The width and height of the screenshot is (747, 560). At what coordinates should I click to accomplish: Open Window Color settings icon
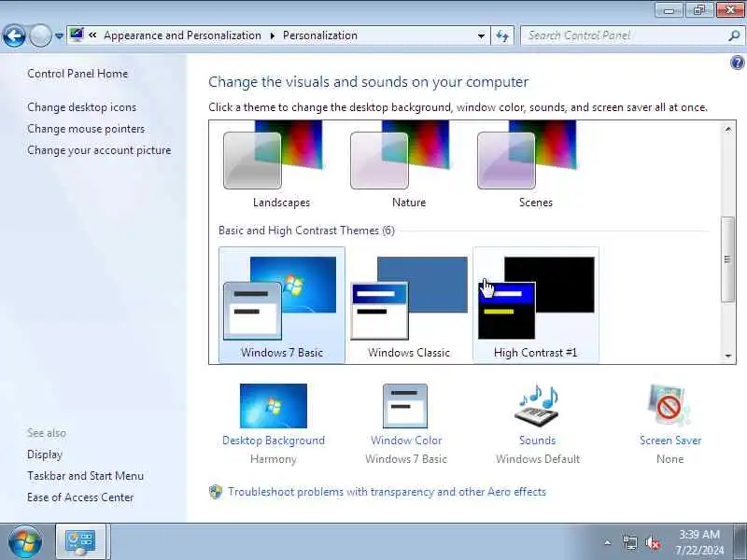pos(405,406)
